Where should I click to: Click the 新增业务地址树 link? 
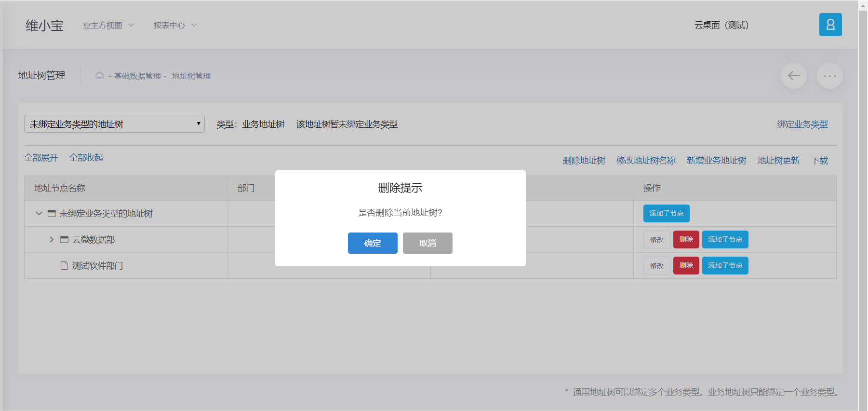(717, 161)
